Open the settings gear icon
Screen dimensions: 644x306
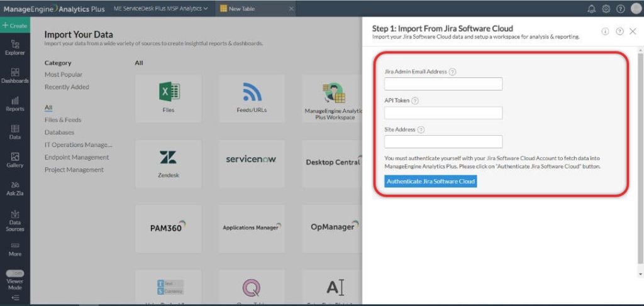click(x=606, y=9)
